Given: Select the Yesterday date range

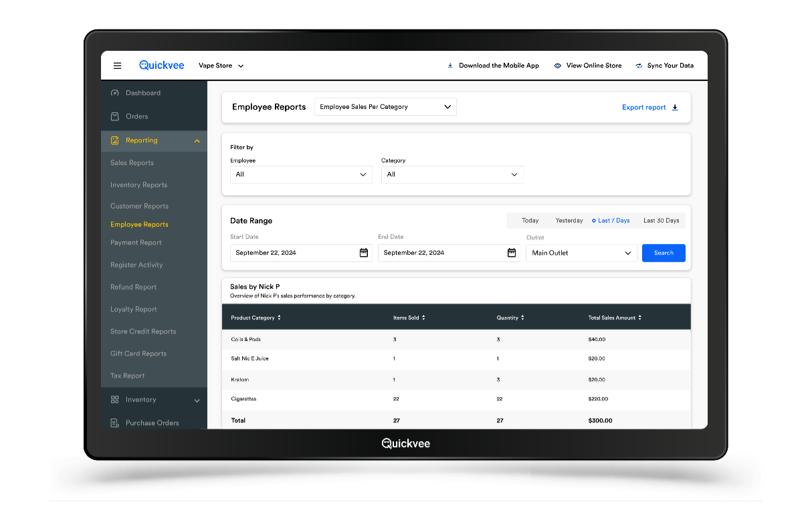Looking at the screenshot, I should pyautogui.click(x=569, y=221).
